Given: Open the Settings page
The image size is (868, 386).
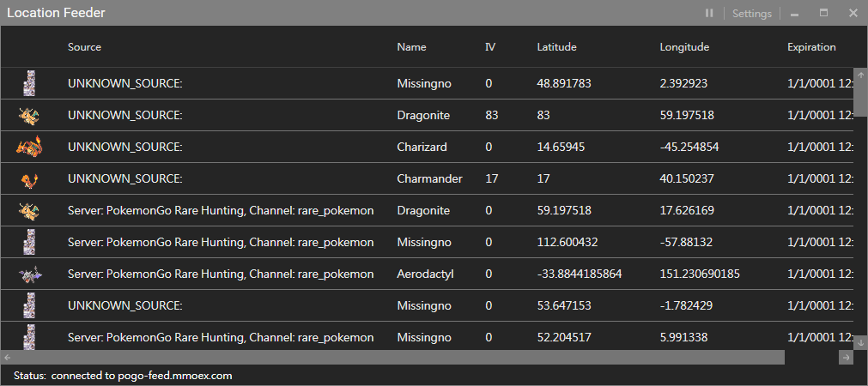Looking at the screenshot, I should coord(751,14).
